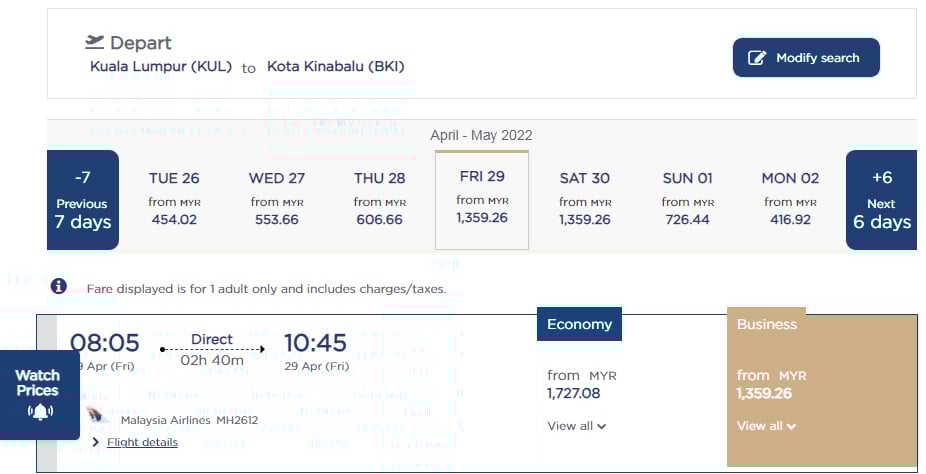Select WED 27 date tab
Screen dimensions: 926x474
coord(277,199)
